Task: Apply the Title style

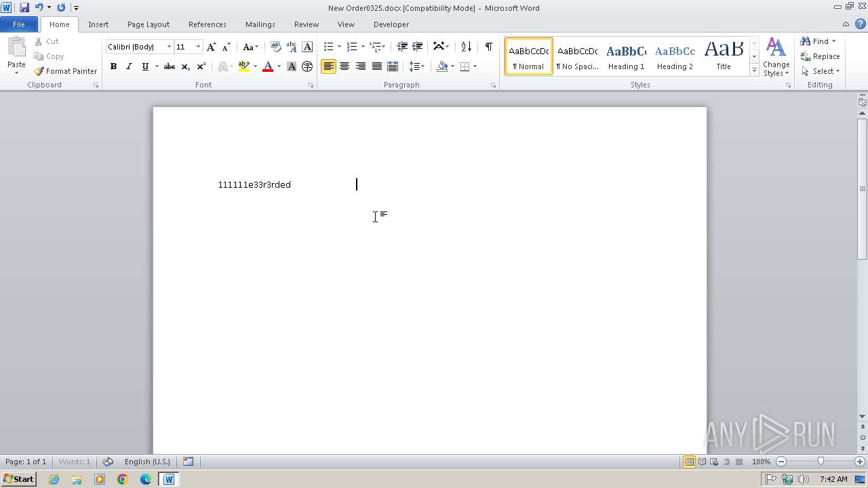Action: point(724,56)
